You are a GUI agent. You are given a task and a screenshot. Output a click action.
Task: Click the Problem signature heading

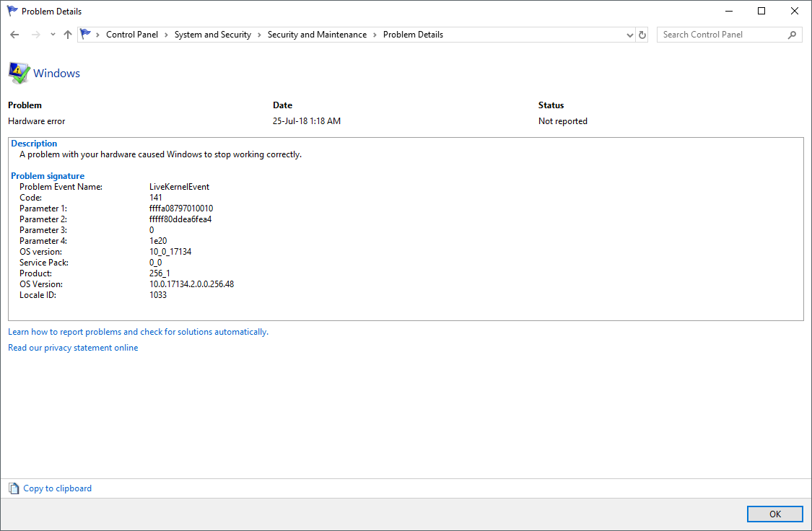click(48, 176)
